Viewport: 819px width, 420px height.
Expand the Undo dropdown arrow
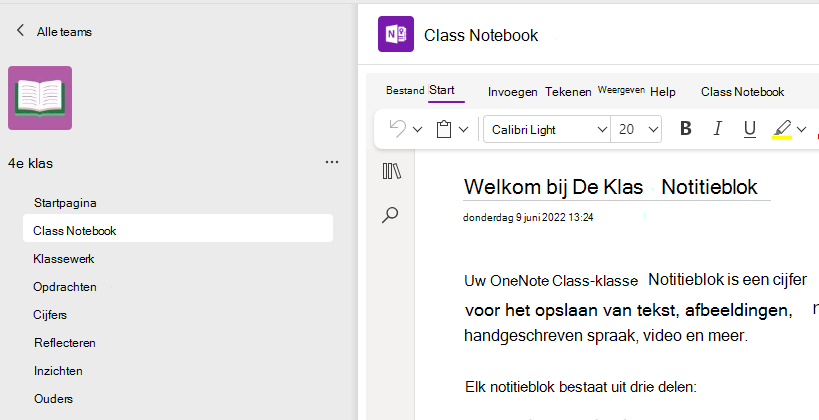coord(417,130)
